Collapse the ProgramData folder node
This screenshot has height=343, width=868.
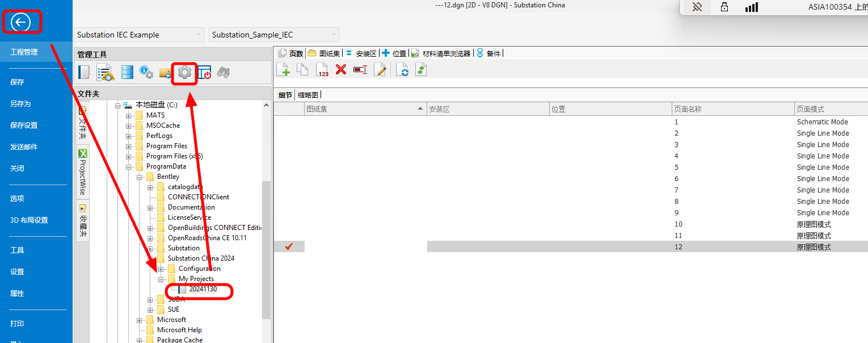coord(129,166)
